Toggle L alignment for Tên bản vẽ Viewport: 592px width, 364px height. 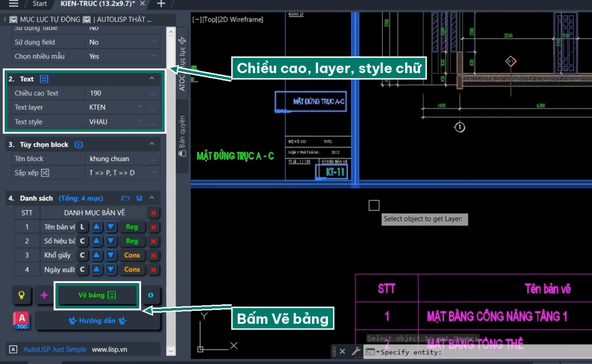point(82,226)
